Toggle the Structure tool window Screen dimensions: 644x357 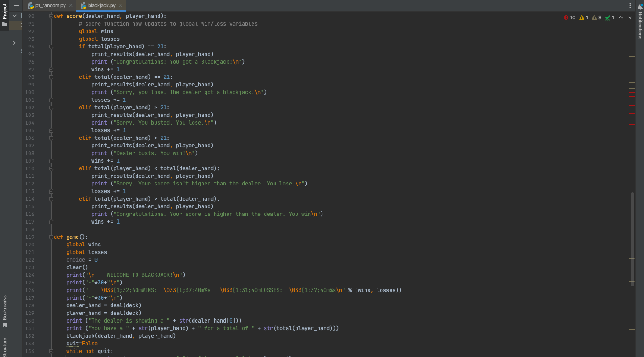(x=4, y=345)
